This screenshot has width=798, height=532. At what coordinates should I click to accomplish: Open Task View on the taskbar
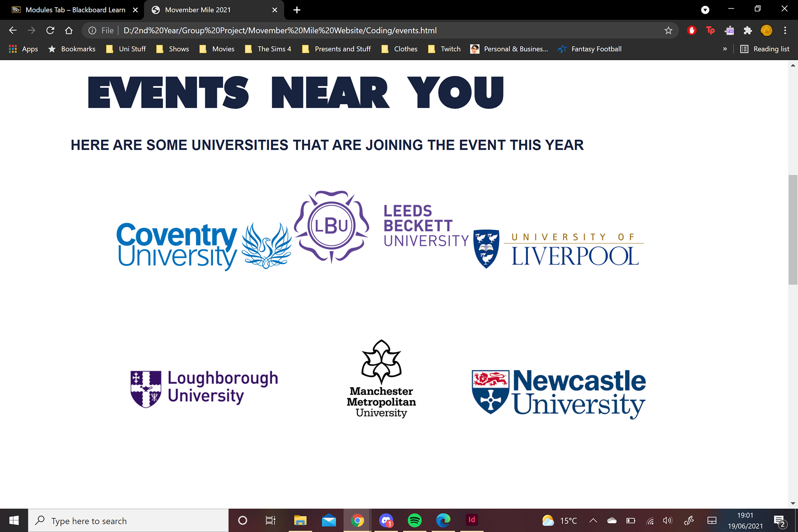tap(271, 520)
